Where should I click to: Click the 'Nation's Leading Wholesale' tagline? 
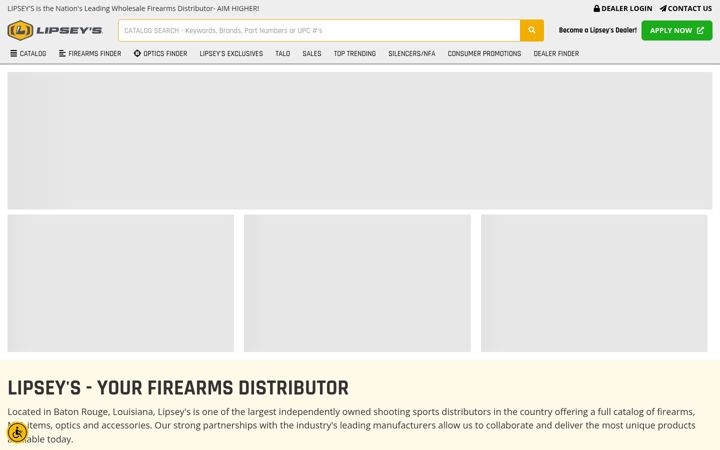click(x=133, y=8)
